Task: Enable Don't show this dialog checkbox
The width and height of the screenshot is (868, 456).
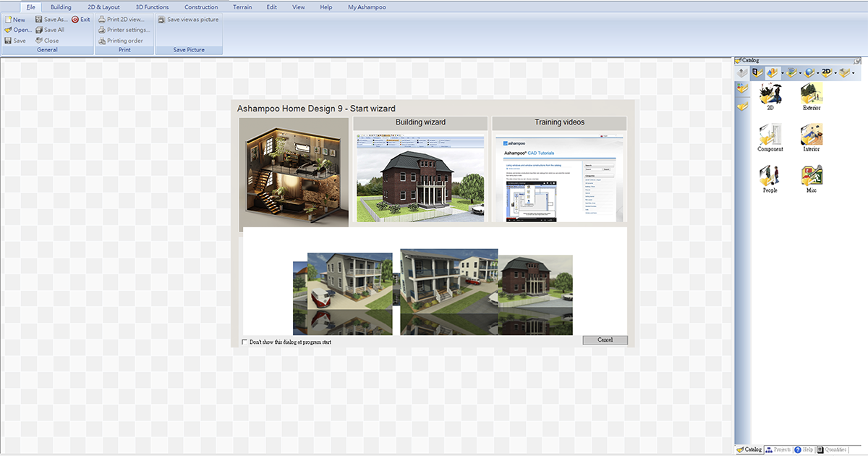Action: (x=244, y=342)
